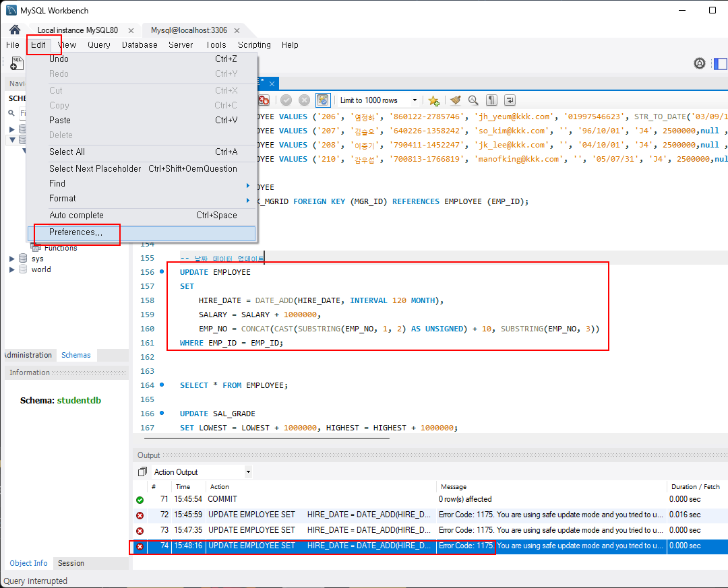Click the sys database icon
Viewport: 728px width, 588px height.
pos(23,259)
